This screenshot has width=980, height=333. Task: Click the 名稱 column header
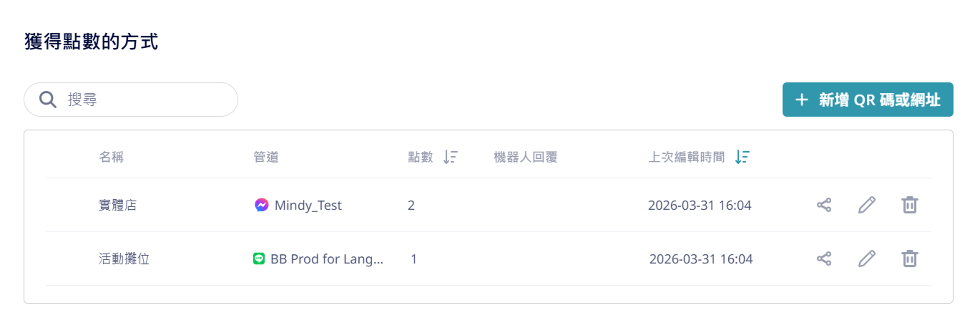pos(111,157)
